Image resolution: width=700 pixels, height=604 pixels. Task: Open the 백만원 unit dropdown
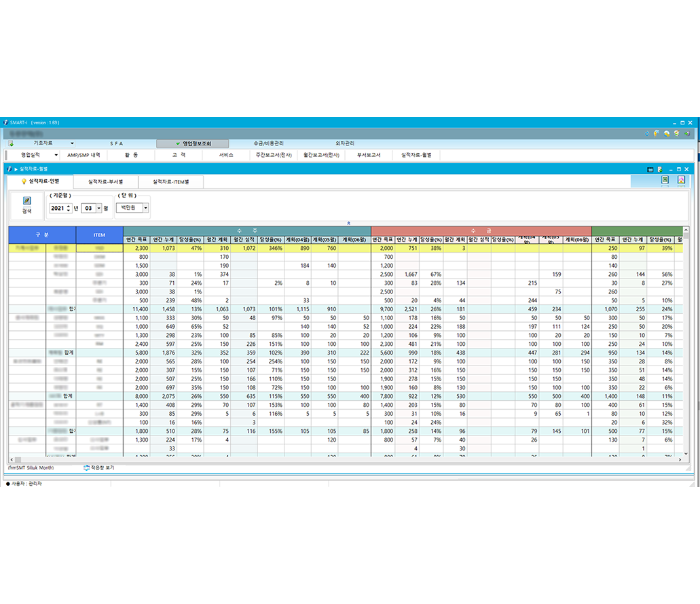(x=145, y=208)
